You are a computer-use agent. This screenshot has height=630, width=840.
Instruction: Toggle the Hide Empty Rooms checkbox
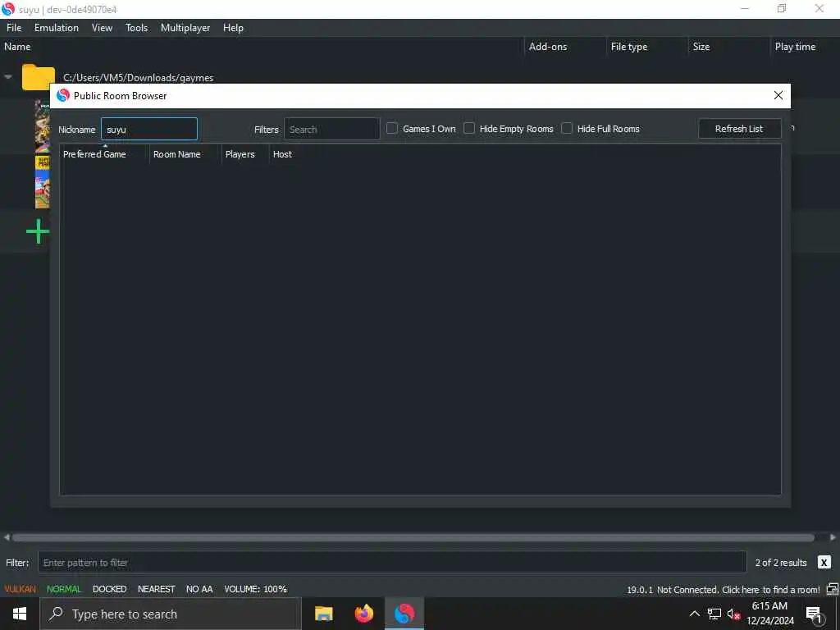point(469,129)
